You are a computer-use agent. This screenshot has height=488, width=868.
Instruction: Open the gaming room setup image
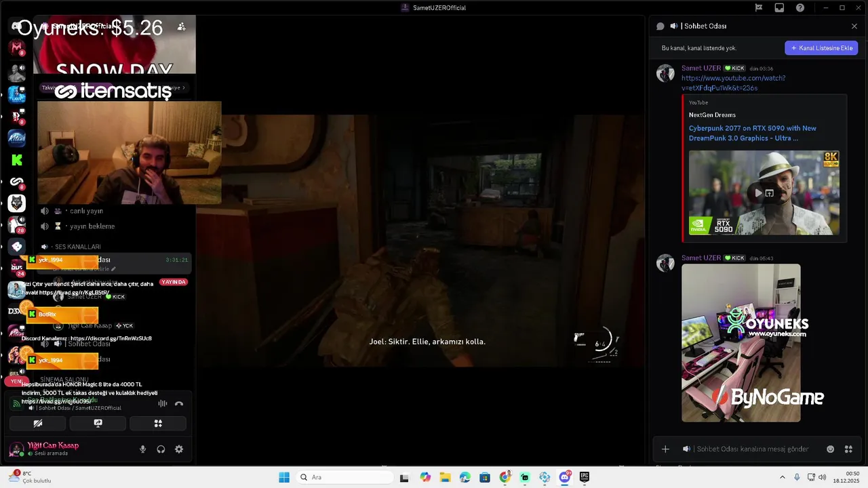741,343
